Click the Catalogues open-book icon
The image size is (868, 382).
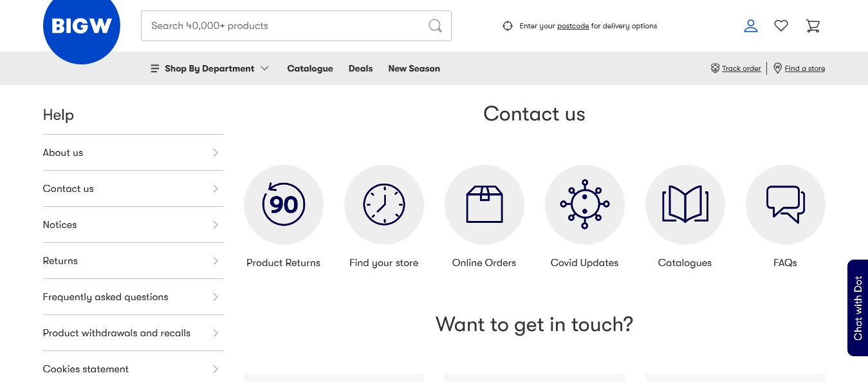[x=685, y=204]
